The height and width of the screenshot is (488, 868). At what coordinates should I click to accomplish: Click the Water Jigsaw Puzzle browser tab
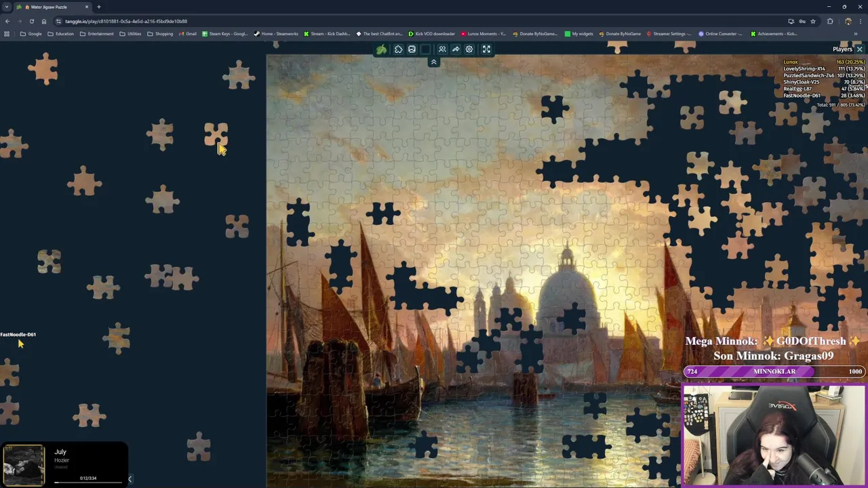click(x=52, y=7)
